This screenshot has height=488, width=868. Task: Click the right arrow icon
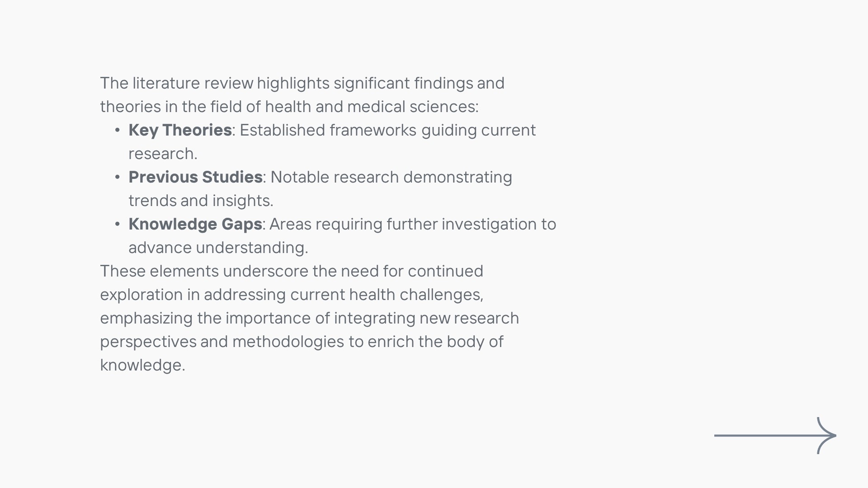tap(775, 436)
